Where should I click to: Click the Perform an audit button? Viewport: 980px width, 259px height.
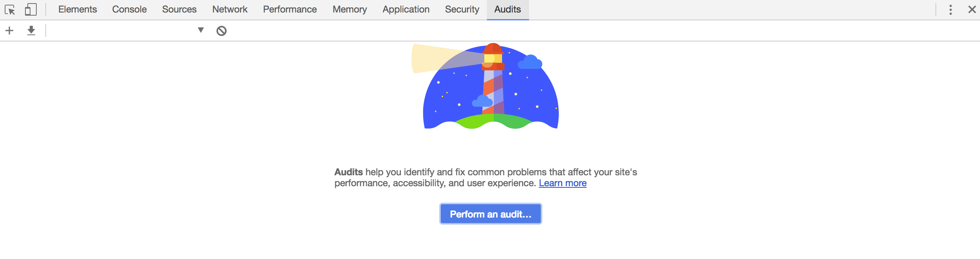click(x=490, y=214)
